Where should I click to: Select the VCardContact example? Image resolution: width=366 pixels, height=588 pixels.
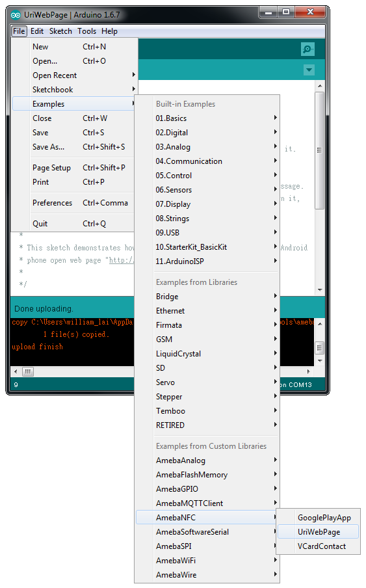tap(319, 546)
